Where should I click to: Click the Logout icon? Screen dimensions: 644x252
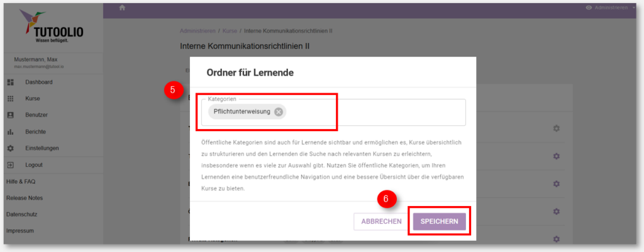(11, 164)
